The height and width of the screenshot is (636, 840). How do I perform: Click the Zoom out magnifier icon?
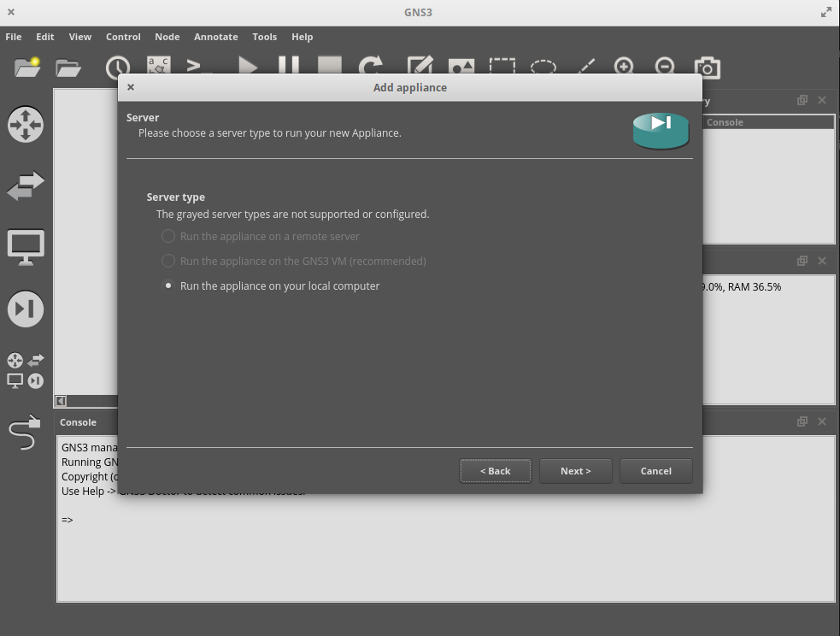(x=666, y=65)
